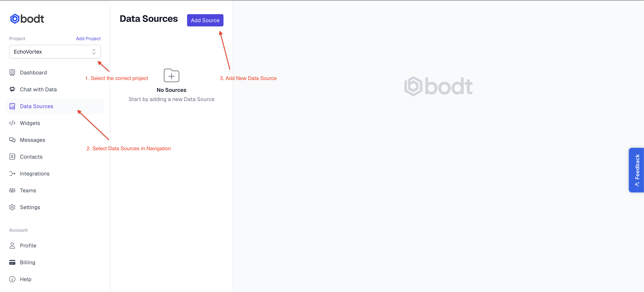Image resolution: width=644 pixels, height=292 pixels.
Task: Click the project selector up-down chevron
Action: [x=94, y=52]
